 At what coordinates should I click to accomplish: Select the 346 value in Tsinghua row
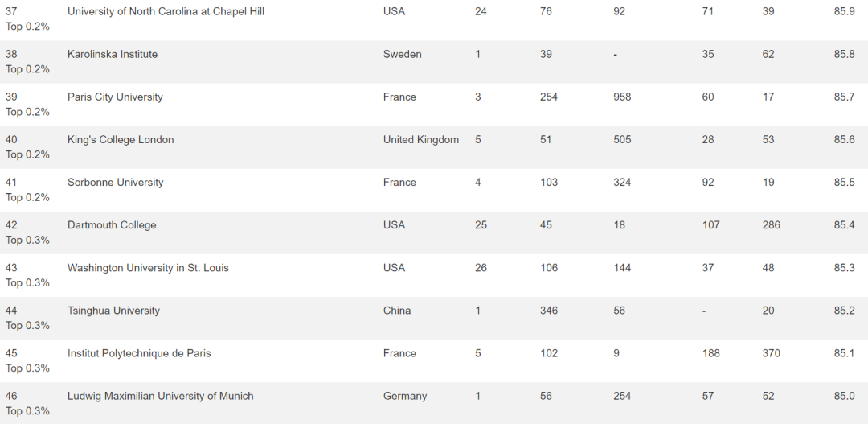(549, 311)
